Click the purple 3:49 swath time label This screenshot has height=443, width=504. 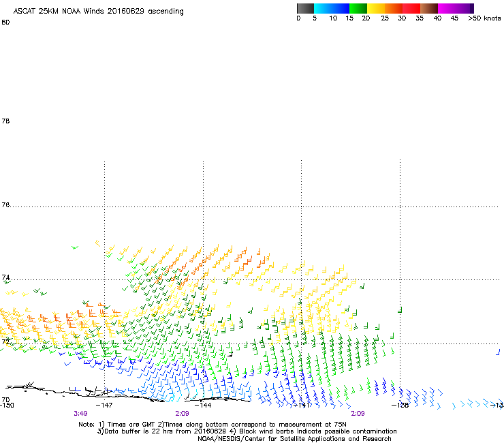[80, 414]
